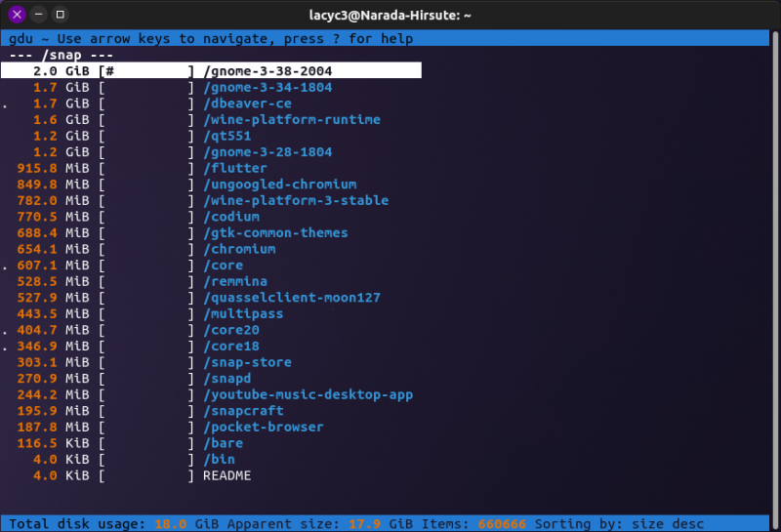The image size is (781, 532).
Task: Click the terminal vertical scrollbar
Action: click(x=775, y=280)
